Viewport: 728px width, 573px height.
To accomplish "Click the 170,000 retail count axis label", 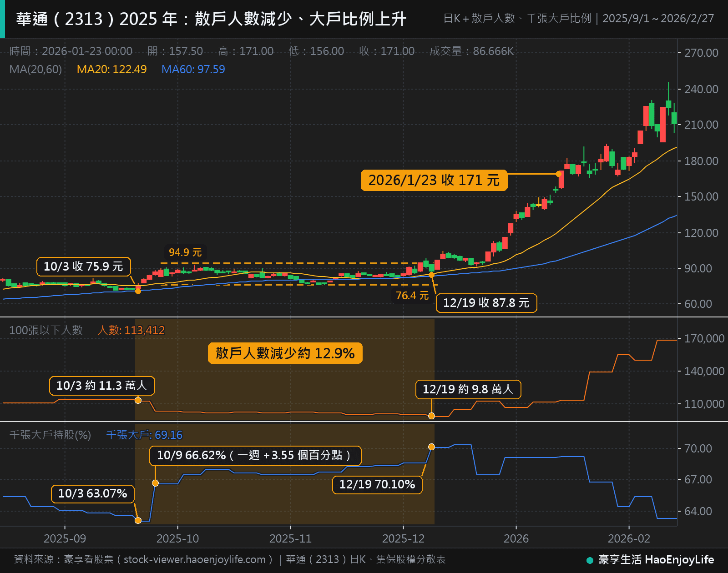I will coord(704,338).
